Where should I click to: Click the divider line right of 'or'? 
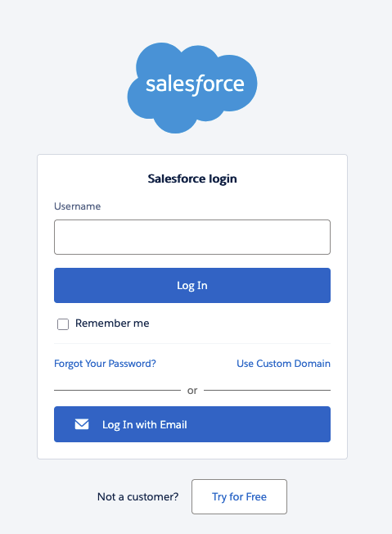tap(267, 391)
